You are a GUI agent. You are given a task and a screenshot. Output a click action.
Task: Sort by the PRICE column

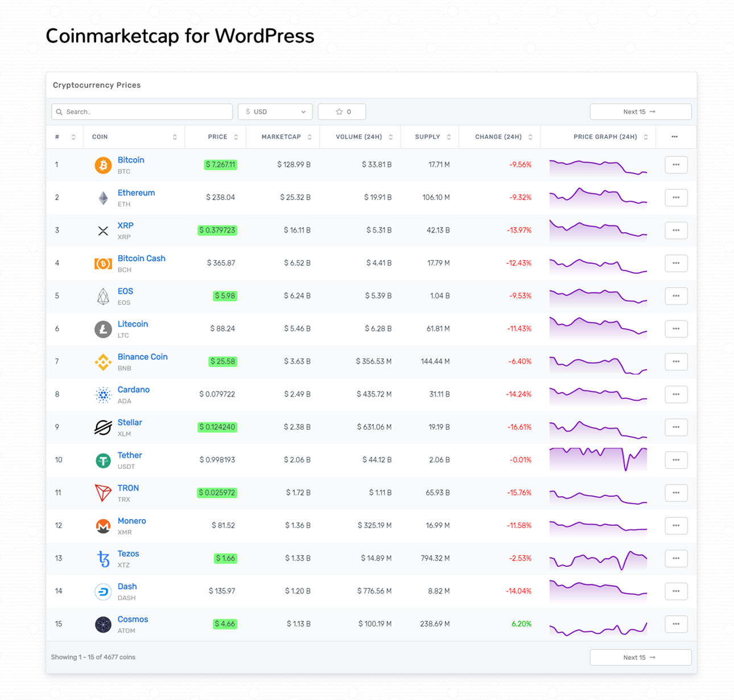tap(216, 137)
